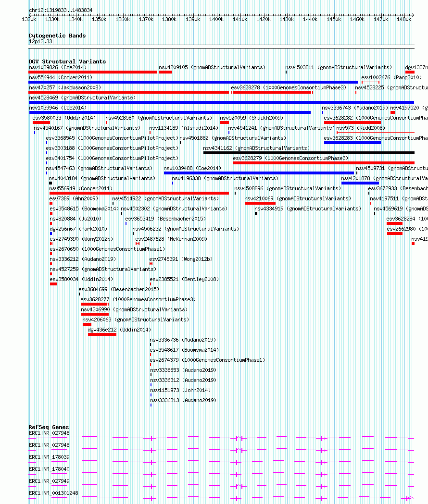
Task: Select esv3684699 (Besenbacher2015) label
Action: tap(119, 289)
